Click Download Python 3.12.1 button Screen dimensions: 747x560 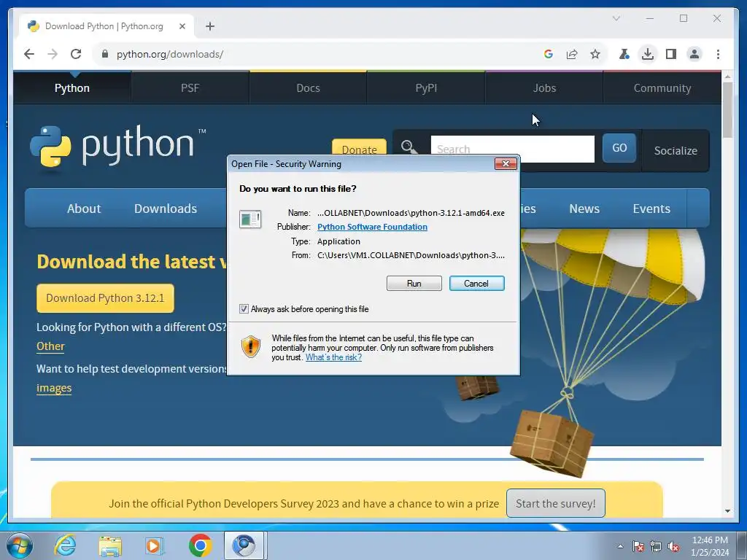tap(105, 298)
